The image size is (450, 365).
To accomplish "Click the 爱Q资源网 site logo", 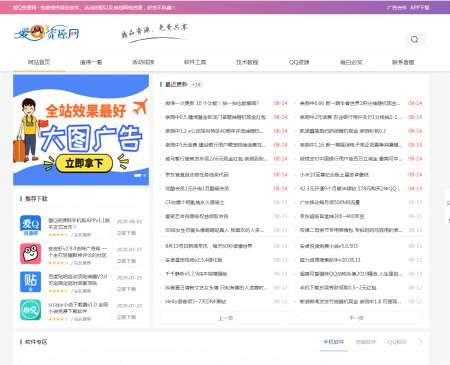I will point(46,33).
